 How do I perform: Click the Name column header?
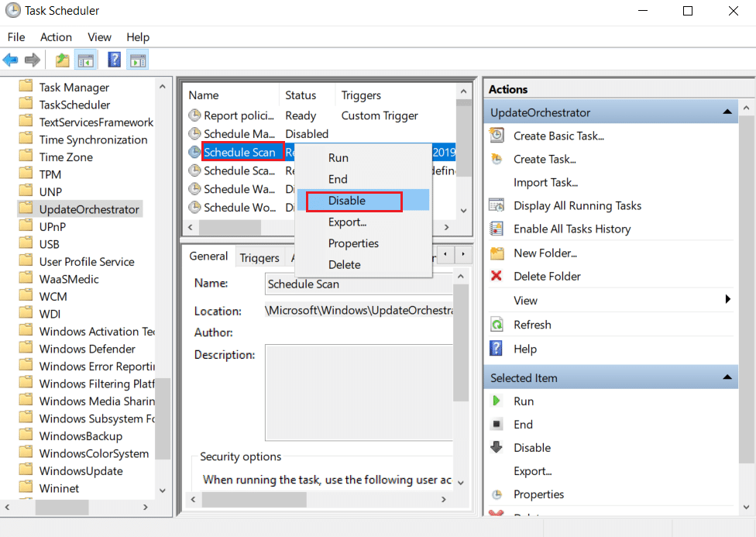[x=232, y=95]
